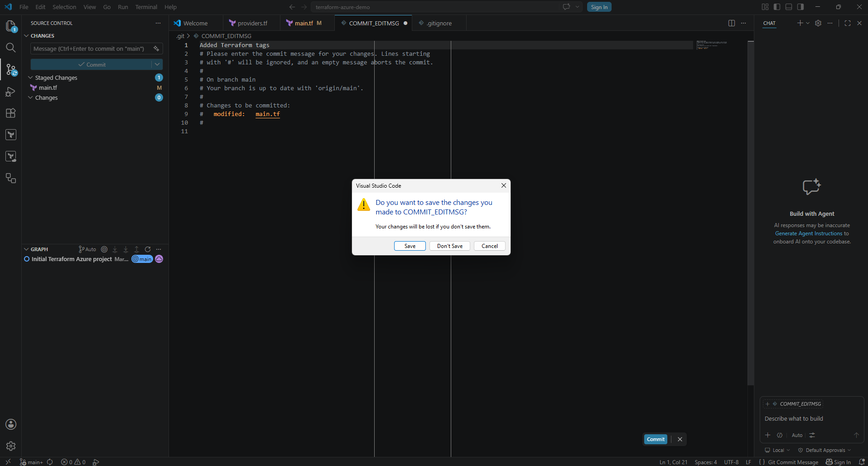The image size is (868, 466).
Task: Open the Terraform extension sidebar icon
Action: (x=11, y=135)
